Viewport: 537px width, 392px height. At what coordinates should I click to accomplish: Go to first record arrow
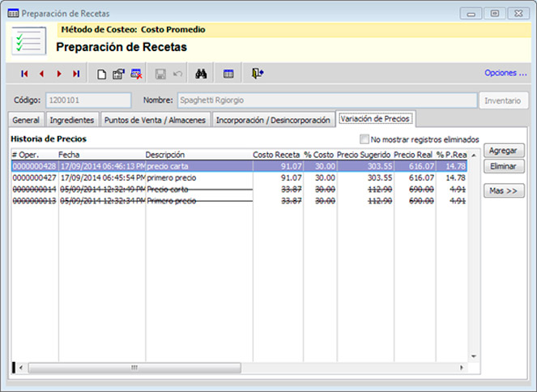pos(24,74)
